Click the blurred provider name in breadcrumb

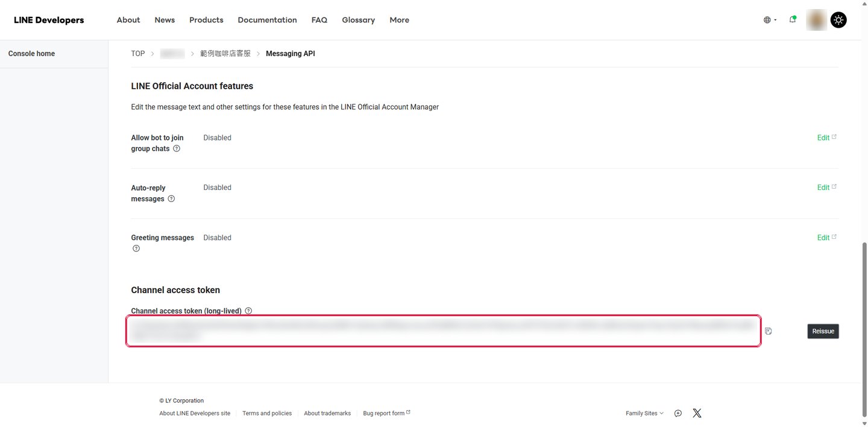click(x=172, y=54)
